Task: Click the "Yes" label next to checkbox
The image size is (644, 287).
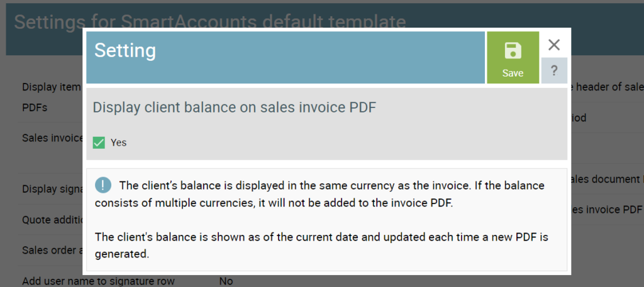Action: [x=119, y=143]
